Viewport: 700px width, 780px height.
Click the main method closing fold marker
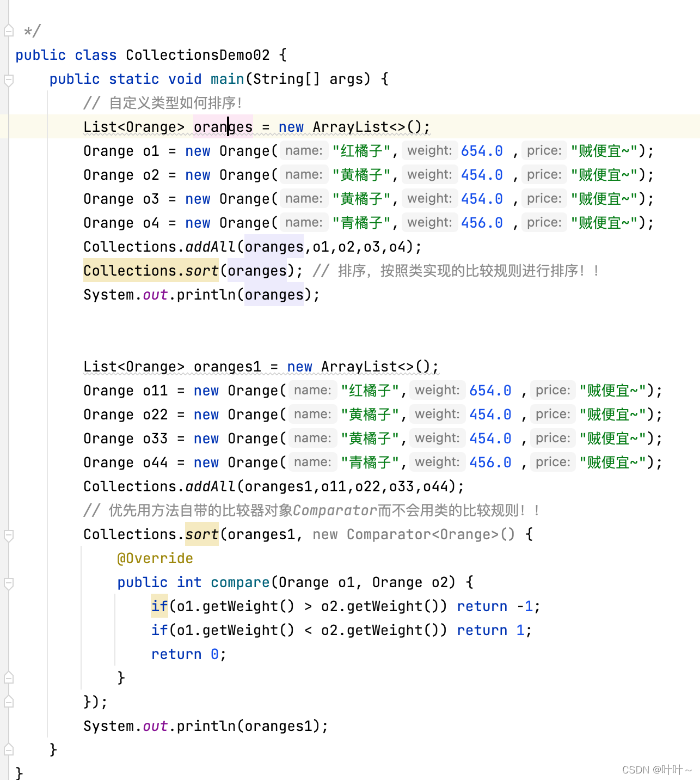[x=9, y=749]
